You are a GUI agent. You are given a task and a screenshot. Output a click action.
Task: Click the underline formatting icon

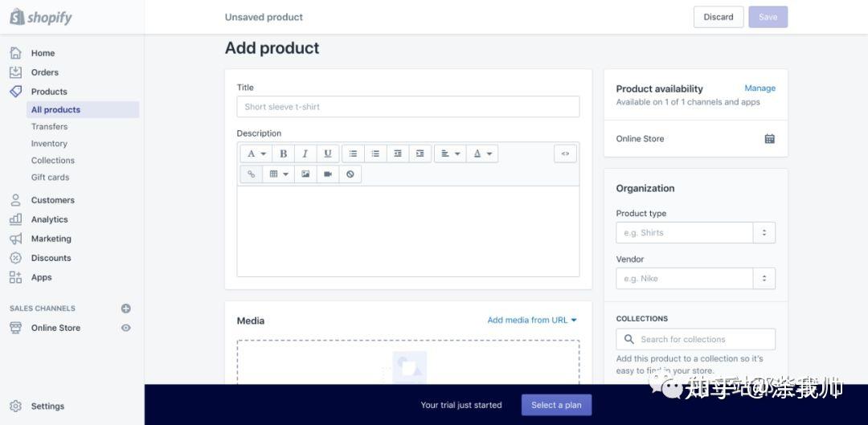point(328,153)
